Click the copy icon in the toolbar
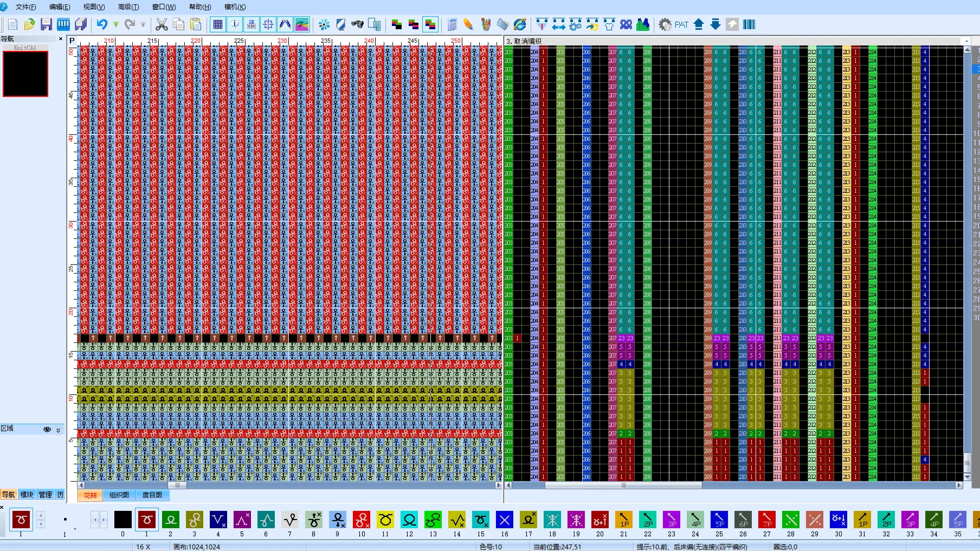The height and width of the screenshot is (551, 980). coord(178,24)
